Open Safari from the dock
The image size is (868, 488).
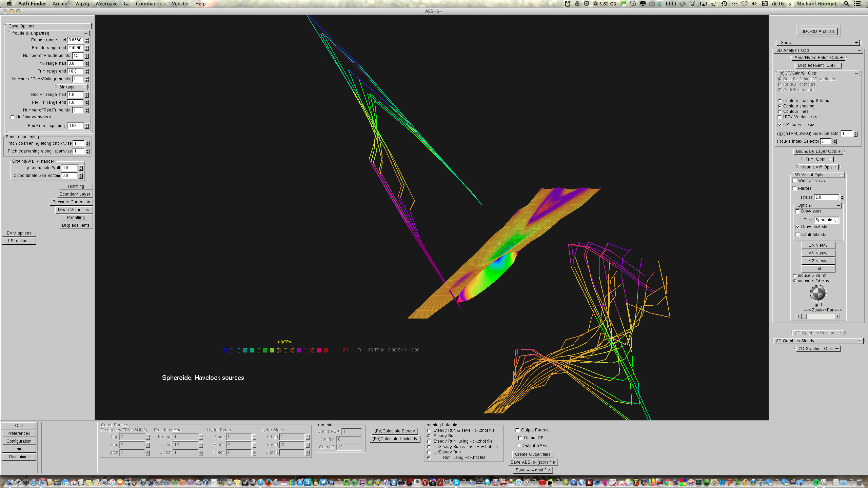tap(34, 482)
